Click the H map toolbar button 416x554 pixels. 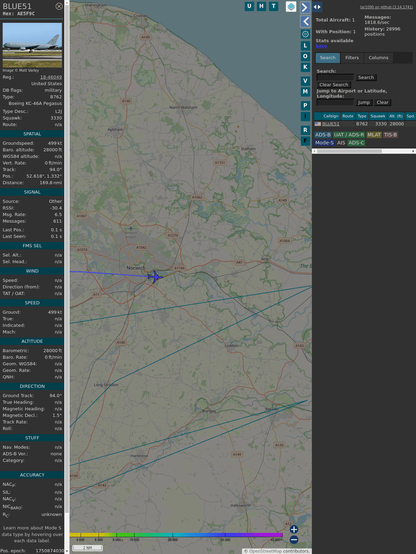pos(261,6)
